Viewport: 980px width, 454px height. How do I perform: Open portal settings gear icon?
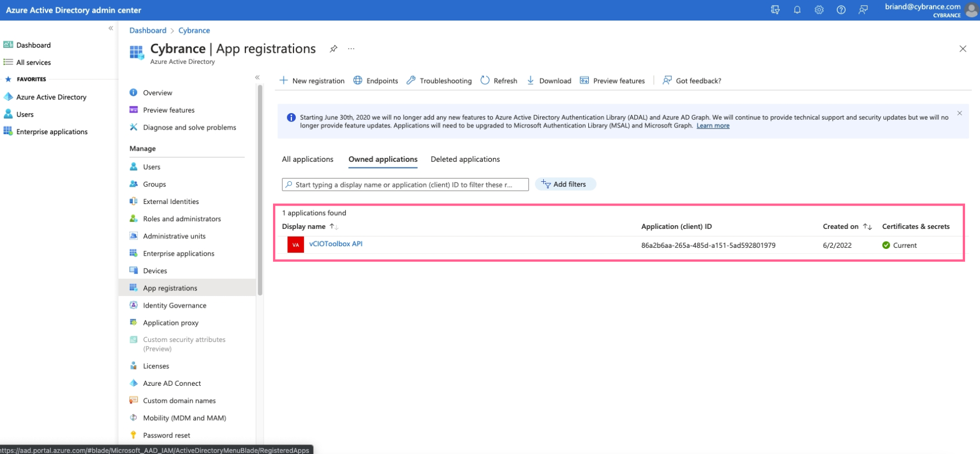click(819, 10)
